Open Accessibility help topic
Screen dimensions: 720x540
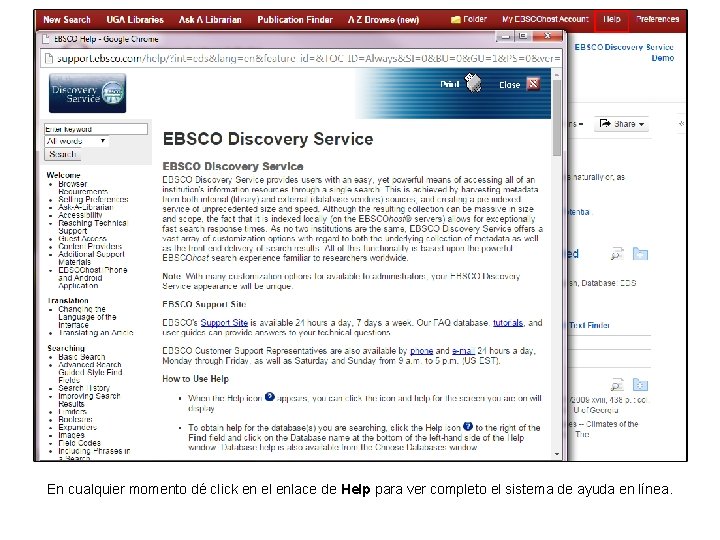tap(80, 215)
